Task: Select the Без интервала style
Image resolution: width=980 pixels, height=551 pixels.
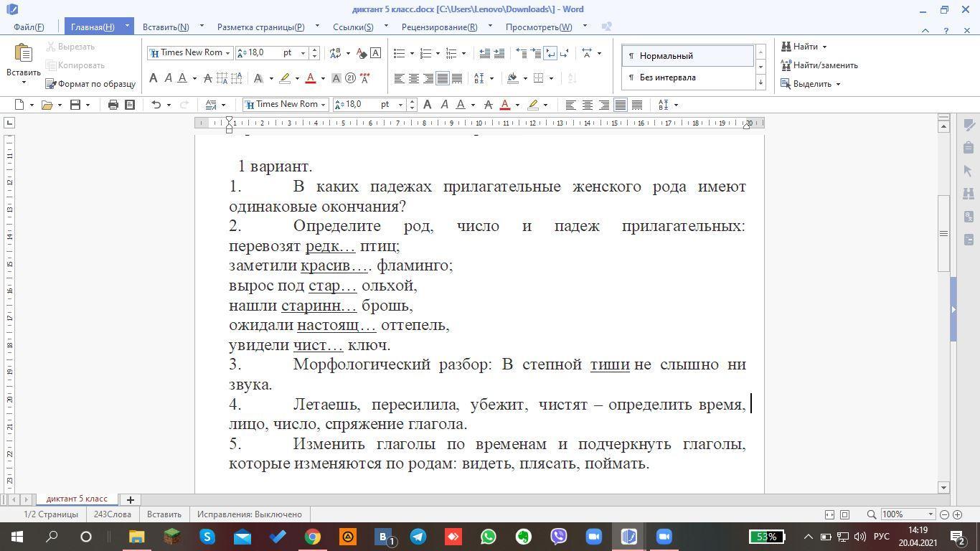Action: tap(667, 77)
